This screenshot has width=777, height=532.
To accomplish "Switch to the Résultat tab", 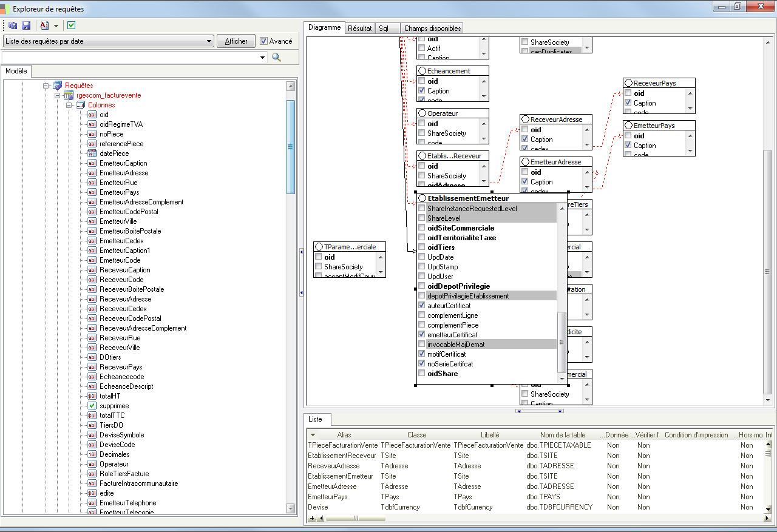I will pyautogui.click(x=360, y=29).
